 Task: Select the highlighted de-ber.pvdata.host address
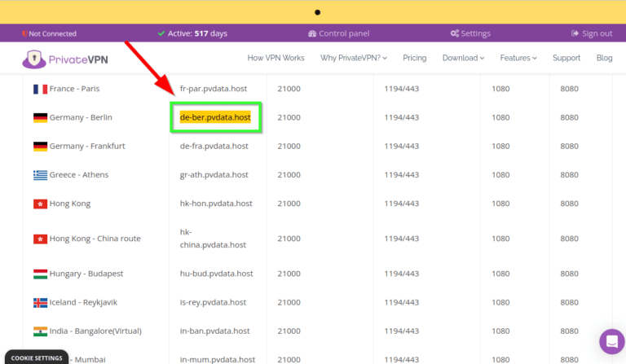[x=215, y=117]
